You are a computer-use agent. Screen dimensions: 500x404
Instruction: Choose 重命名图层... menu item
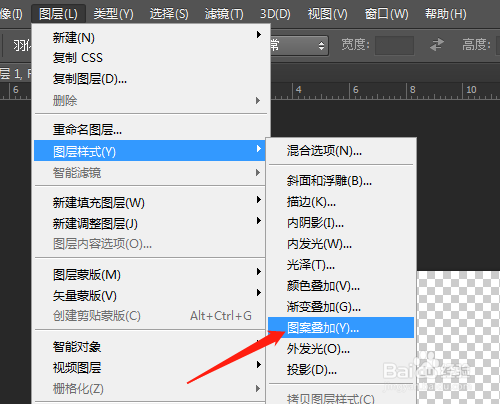click(151, 130)
